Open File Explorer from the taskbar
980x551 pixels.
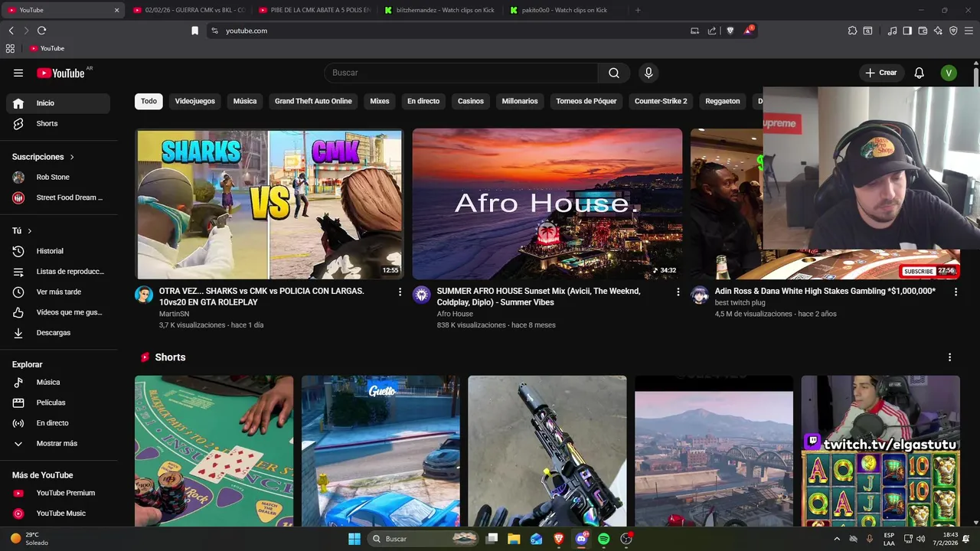[514, 539]
